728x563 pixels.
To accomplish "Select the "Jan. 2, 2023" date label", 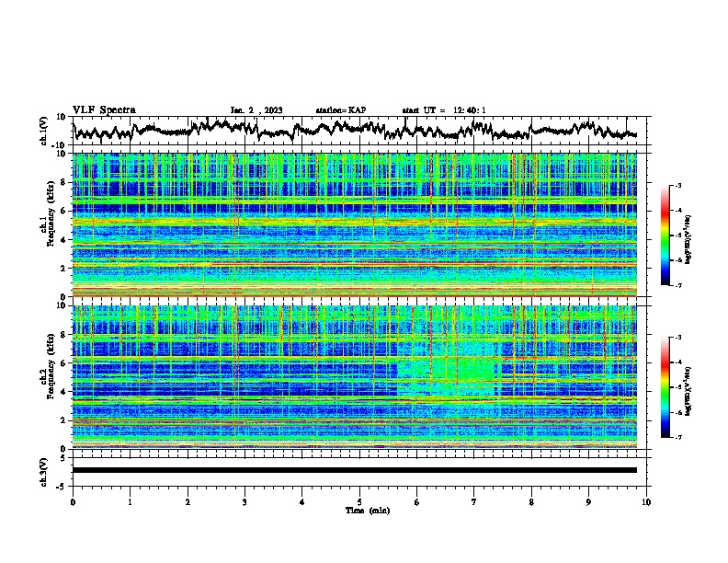I will [x=256, y=110].
